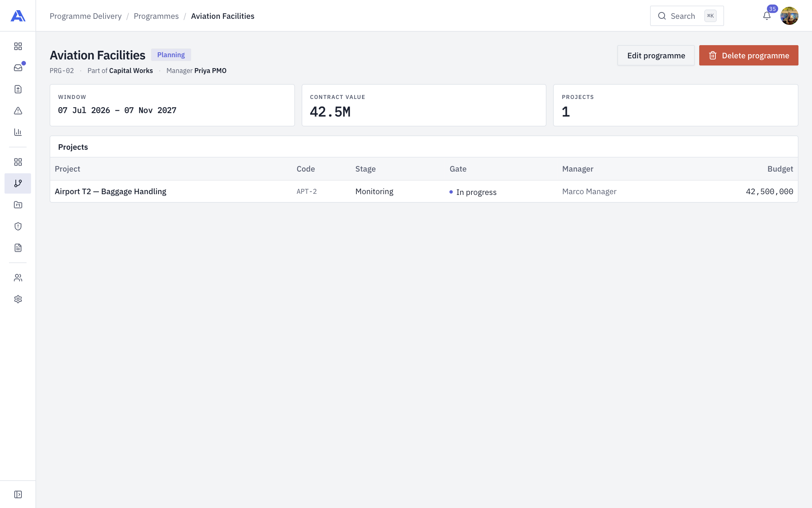
Task: Click the Project column header
Action: (x=68, y=169)
